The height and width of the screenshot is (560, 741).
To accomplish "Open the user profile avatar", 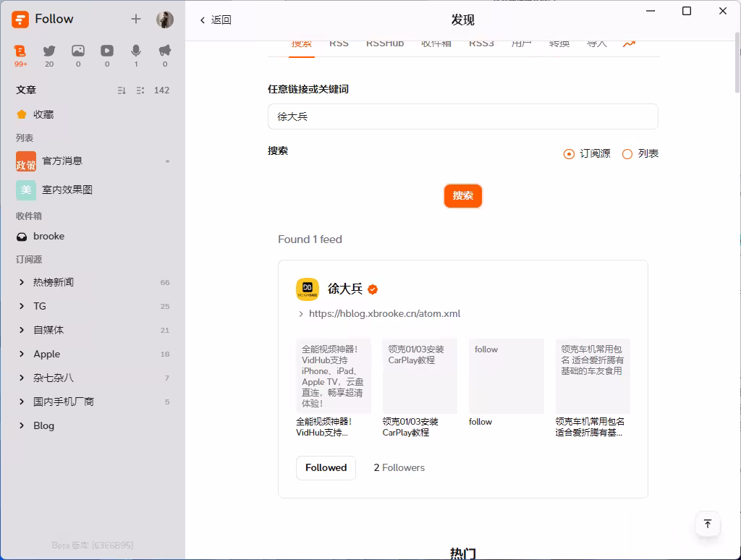I will tap(165, 20).
